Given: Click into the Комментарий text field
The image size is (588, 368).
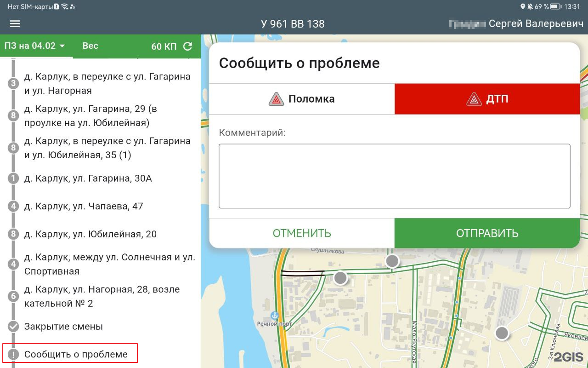Looking at the screenshot, I should tap(394, 176).
